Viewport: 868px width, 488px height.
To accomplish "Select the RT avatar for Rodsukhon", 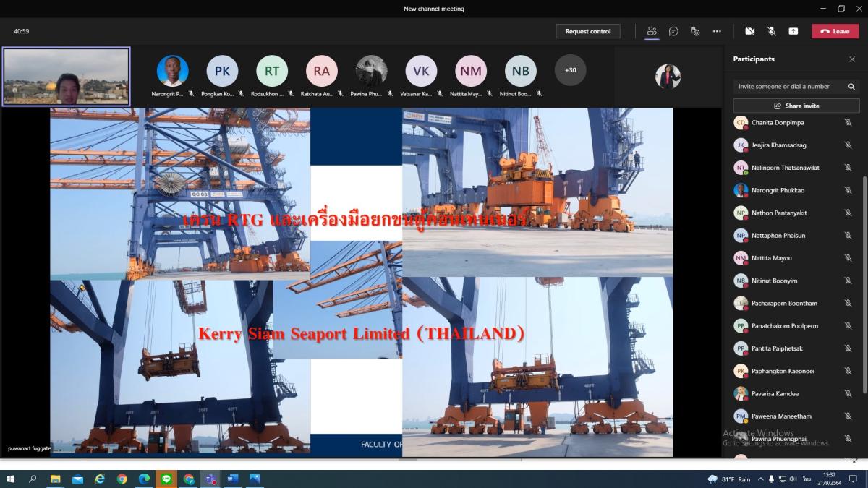I will coord(272,71).
